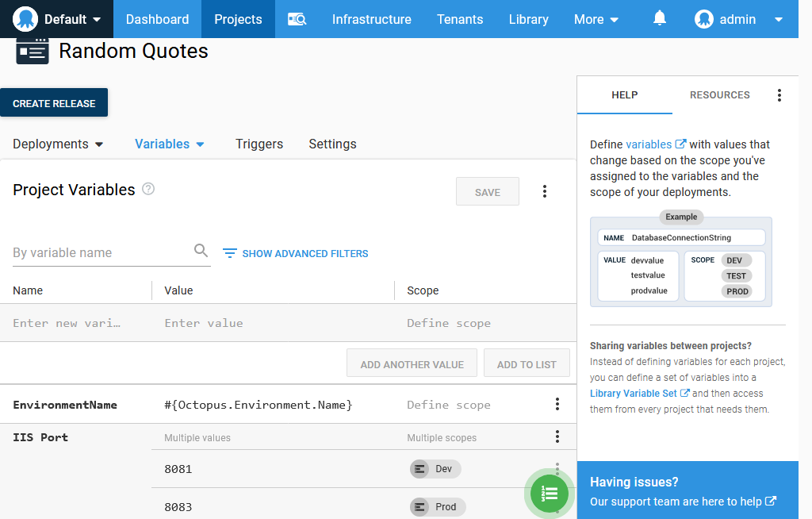Open the help panel overflow menu

pyautogui.click(x=779, y=95)
